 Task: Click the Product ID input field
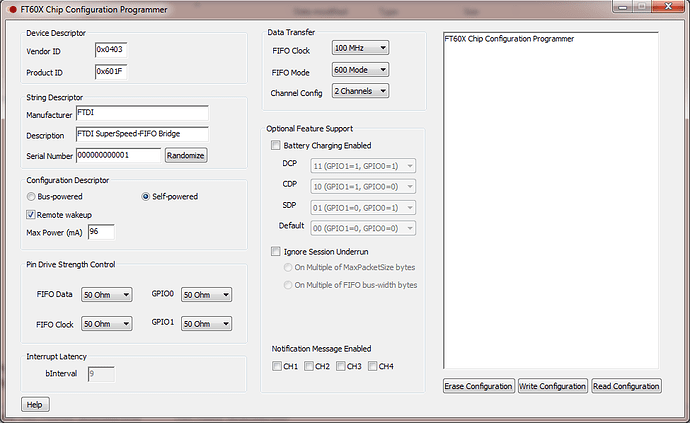coord(111,71)
